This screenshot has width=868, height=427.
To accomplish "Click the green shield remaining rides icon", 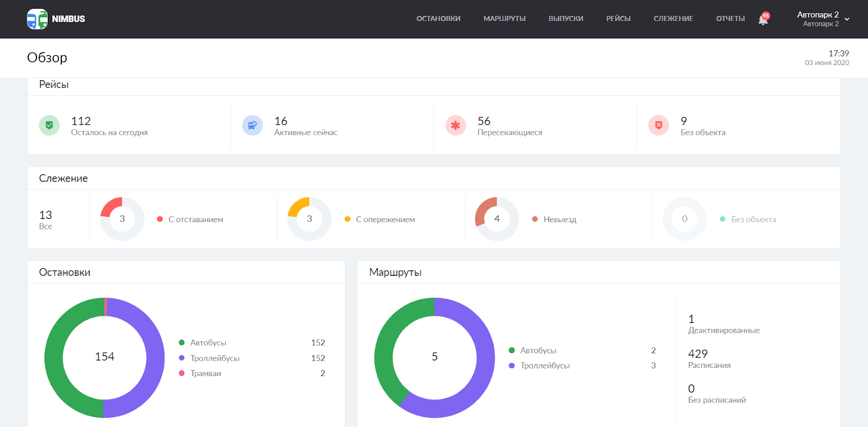I will point(49,126).
